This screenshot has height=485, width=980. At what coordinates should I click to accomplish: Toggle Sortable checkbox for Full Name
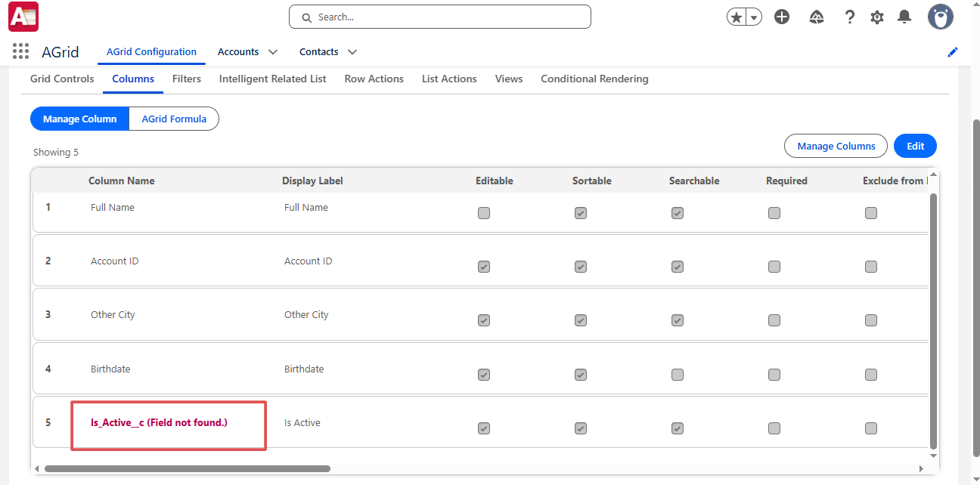click(581, 213)
